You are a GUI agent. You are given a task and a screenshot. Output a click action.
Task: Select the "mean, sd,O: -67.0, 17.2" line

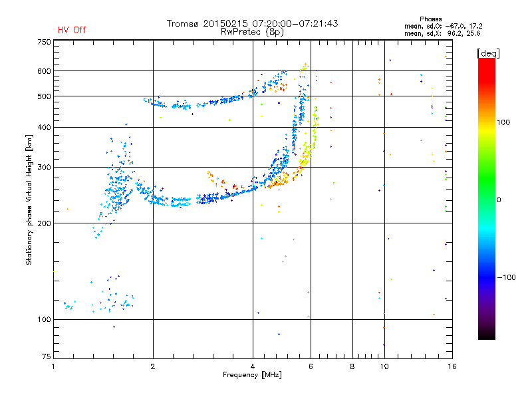pos(443,26)
